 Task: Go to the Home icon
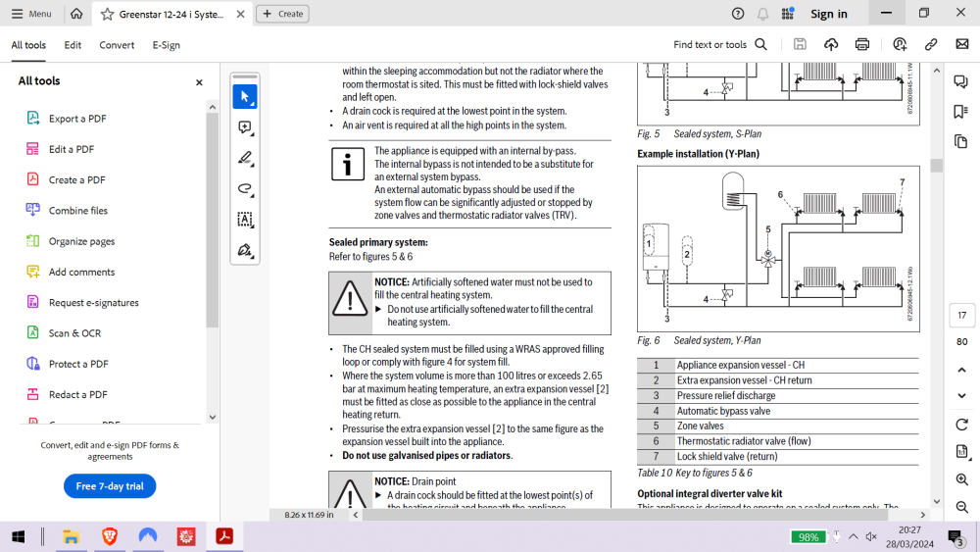click(x=76, y=13)
